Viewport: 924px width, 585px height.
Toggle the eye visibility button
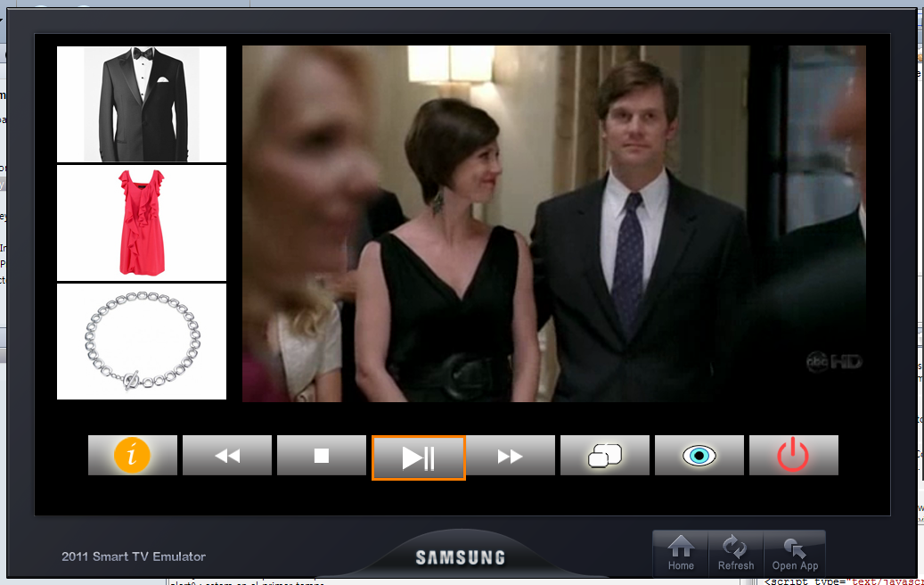699,456
